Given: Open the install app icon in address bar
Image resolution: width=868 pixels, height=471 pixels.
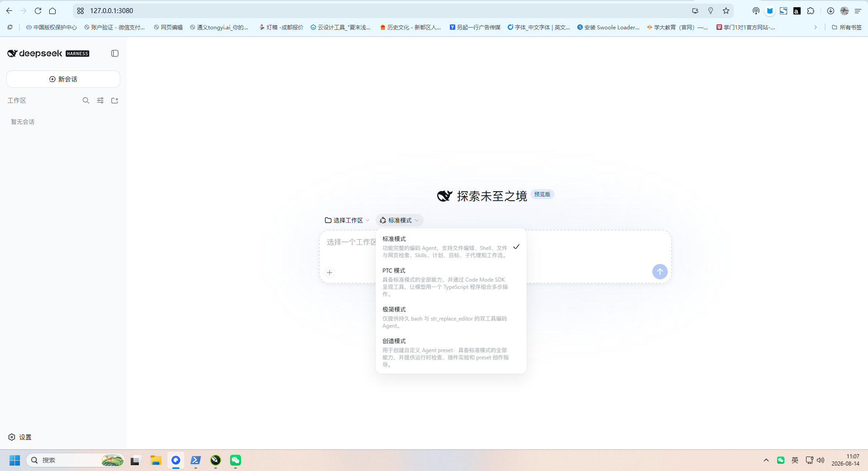Looking at the screenshot, I should (695, 11).
